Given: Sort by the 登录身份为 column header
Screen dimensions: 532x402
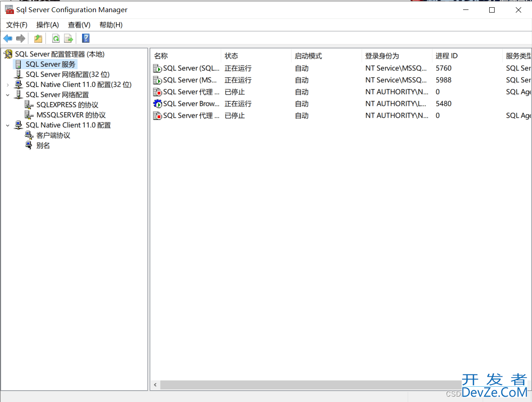Looking at the screenshot, I should 397,56.
